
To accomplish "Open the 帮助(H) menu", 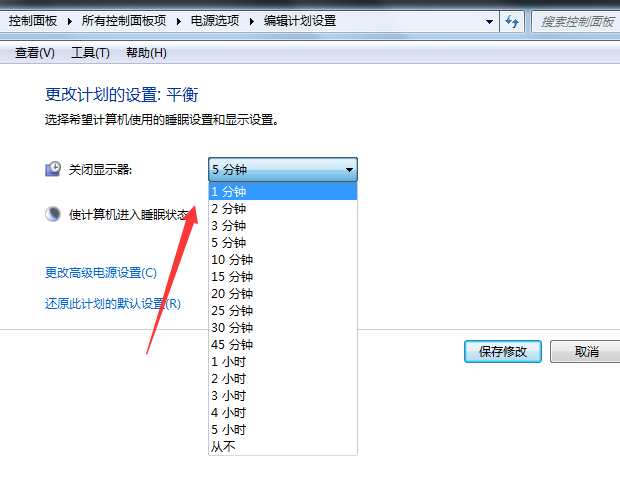I will click(146, 52).
